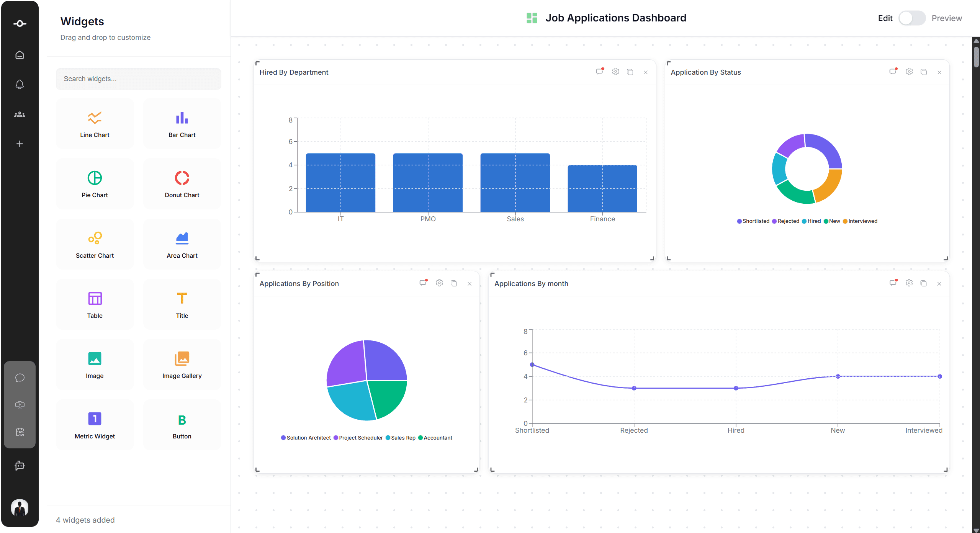Choose the Button widget tile
Viewport: 980px width, 533px height.
pos(182,425)
